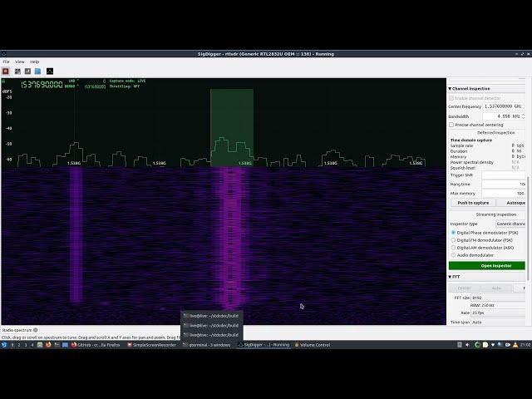Screen dimensions: 532x399
Task: Click the Autosquelch button
Action: (511, 203)
